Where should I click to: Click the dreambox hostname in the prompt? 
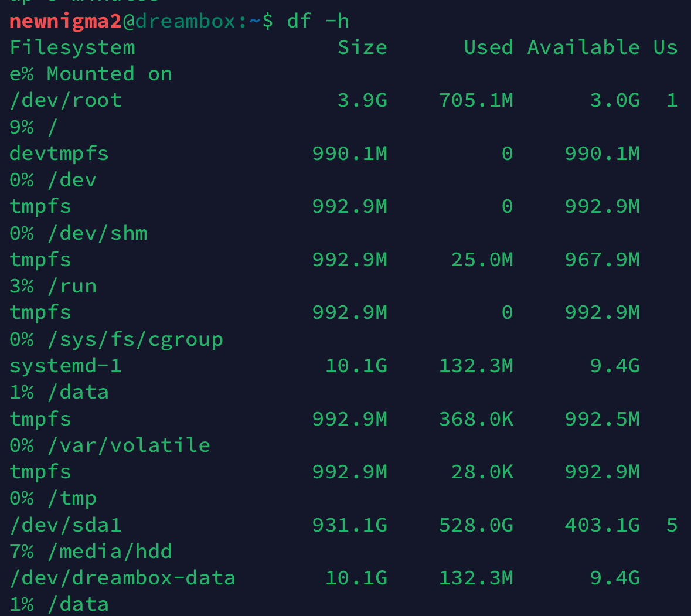(x=186, y=21)
